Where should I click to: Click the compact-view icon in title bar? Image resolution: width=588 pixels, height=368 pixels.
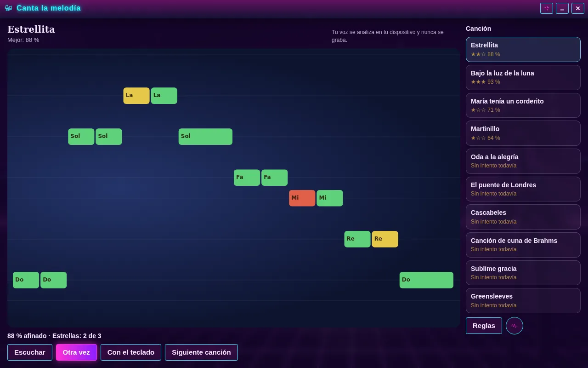point(547,8)
